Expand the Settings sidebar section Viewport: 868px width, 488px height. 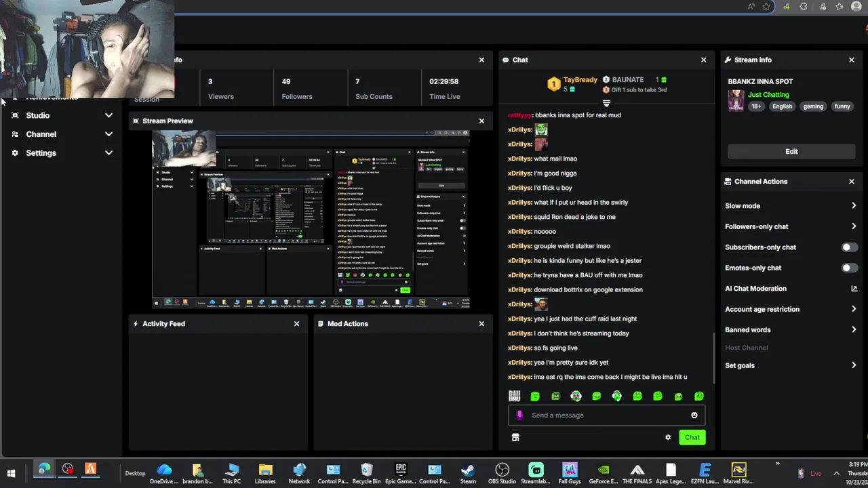coord(108,153)
